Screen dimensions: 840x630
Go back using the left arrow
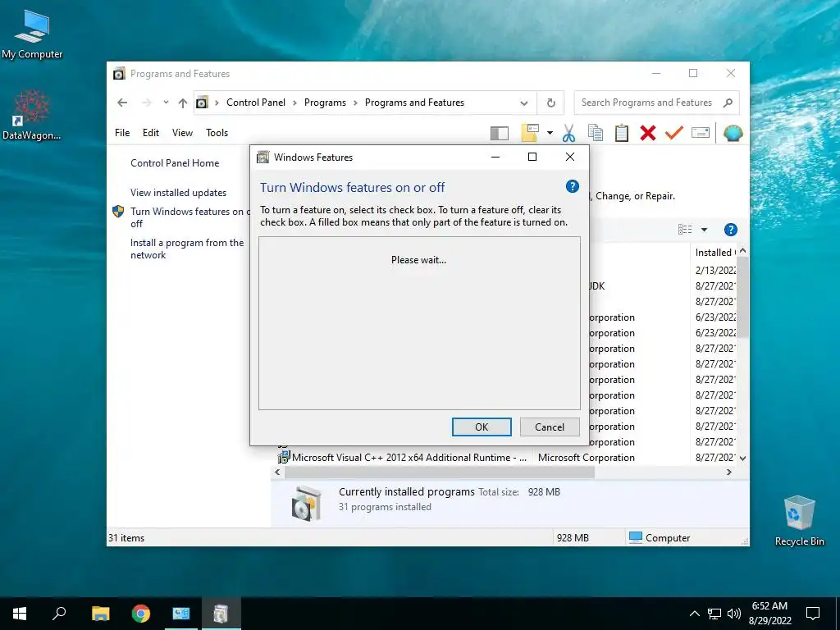[x=122, y=103]
